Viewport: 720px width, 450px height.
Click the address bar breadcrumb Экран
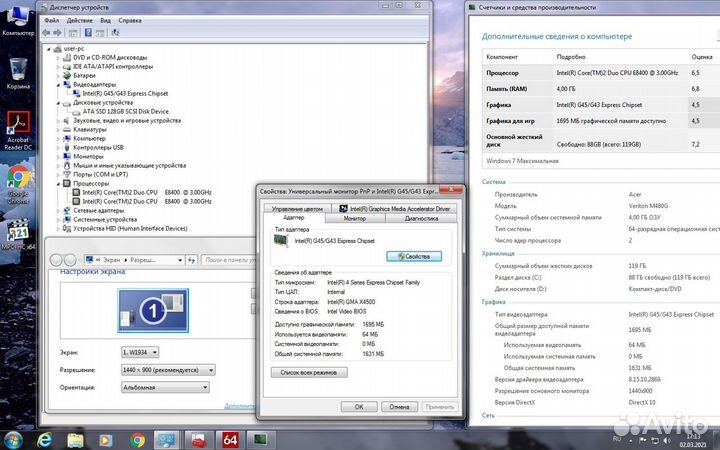tap(112, 260)
